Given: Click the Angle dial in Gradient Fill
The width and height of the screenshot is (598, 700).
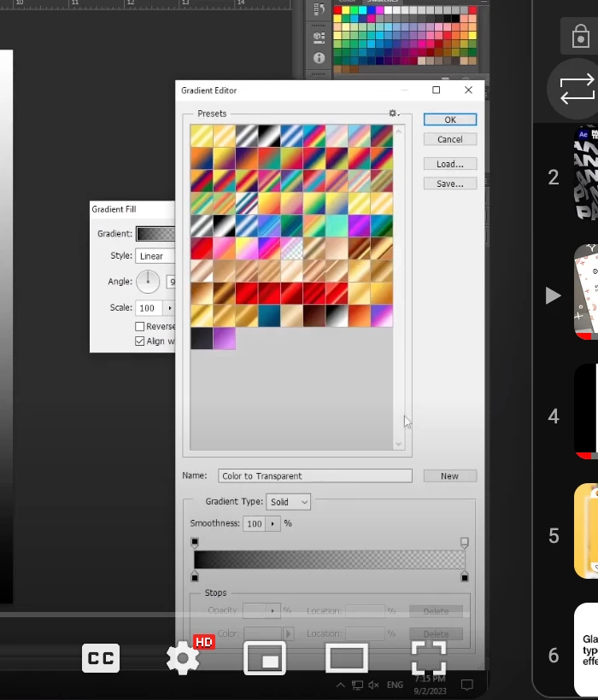Looking at the screenshot, I should 148,281.
